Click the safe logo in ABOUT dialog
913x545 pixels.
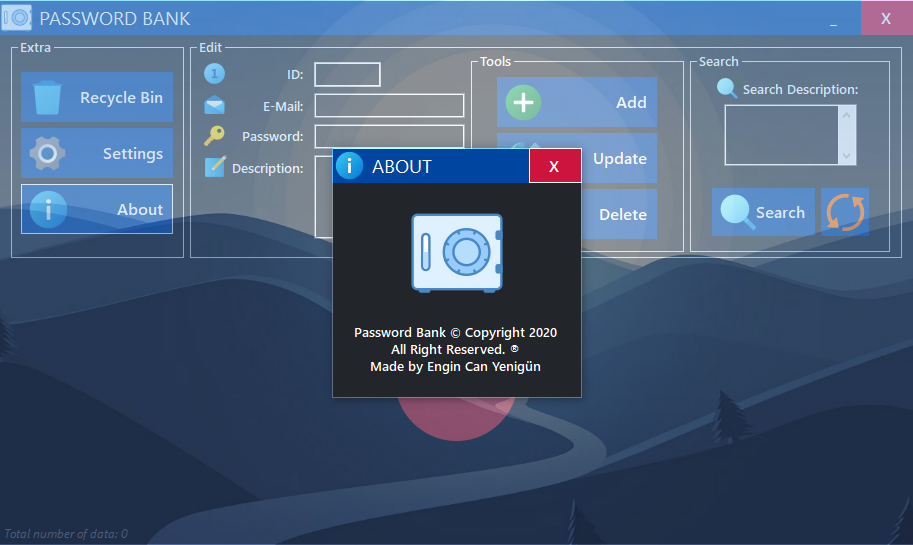pyautogui.click(x=457, y=253)
